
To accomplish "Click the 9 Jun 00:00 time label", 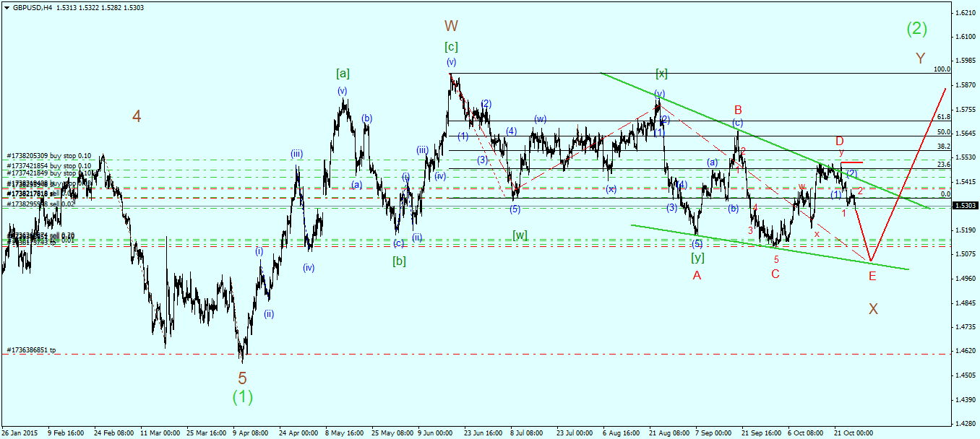I will (x=434, y=433).
